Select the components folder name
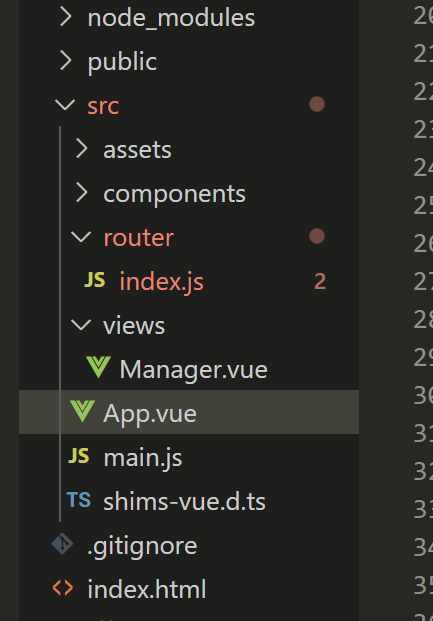 point(174,194)
